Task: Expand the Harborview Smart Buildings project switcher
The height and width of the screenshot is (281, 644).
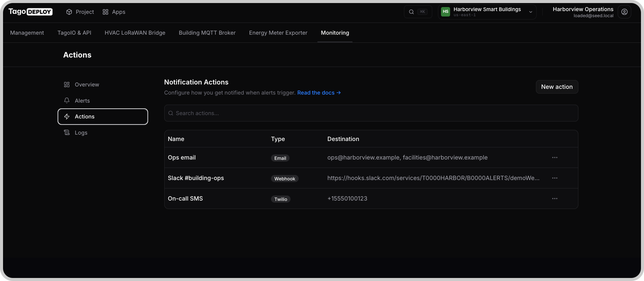Action: pos(487,12)
